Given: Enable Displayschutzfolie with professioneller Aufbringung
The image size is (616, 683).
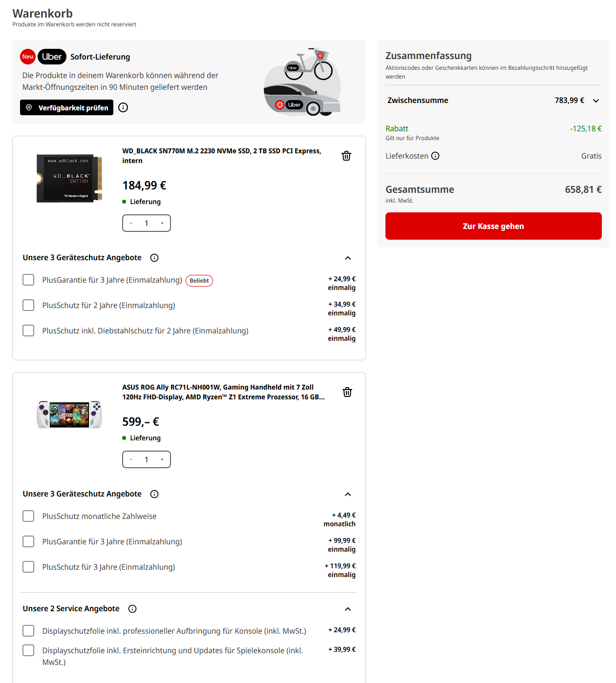Looking at the screenshot, I should click(x=28, y=631).
